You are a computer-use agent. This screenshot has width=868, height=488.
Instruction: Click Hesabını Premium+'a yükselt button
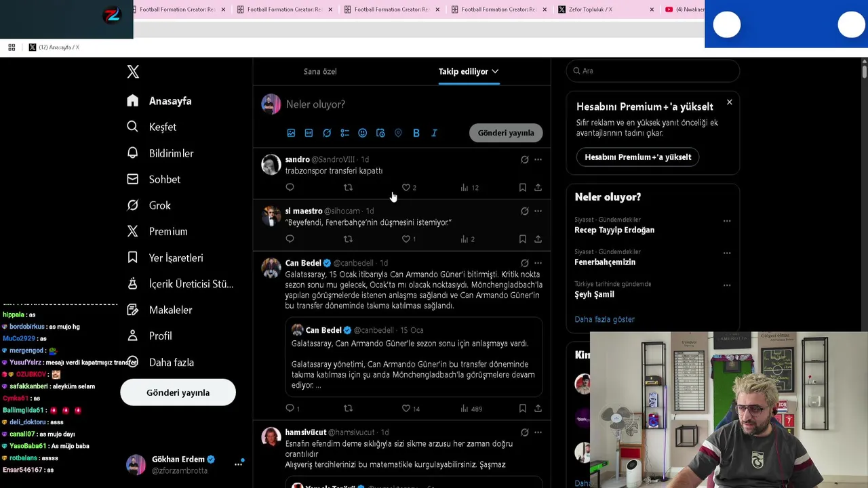637,157
